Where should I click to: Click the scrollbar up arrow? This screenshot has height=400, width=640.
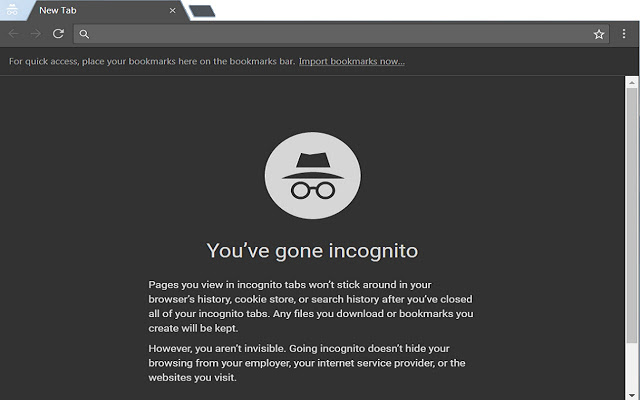pyautogui.click(x=631, y=81)
